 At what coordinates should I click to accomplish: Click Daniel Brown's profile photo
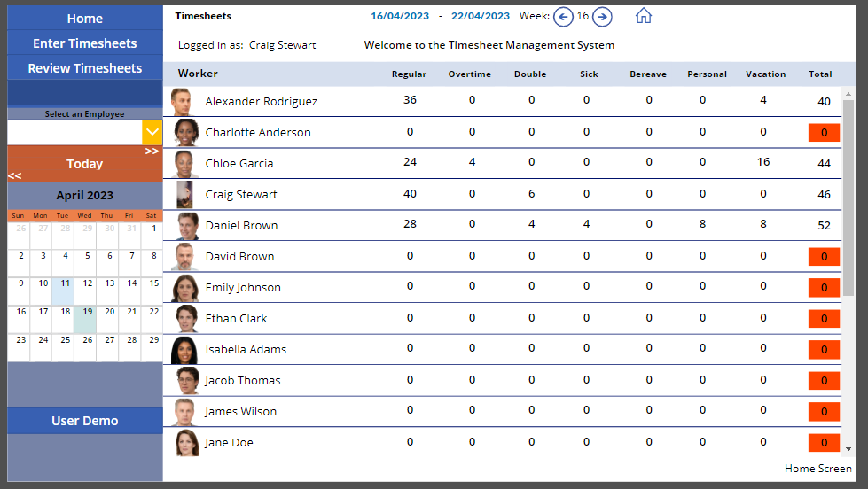188,226
